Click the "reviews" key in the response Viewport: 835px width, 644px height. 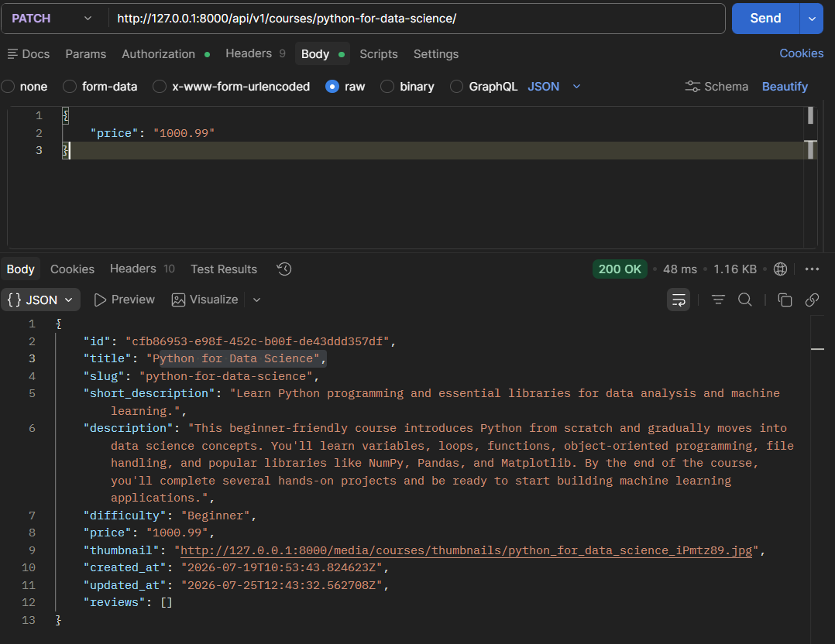tap(115, 602)
